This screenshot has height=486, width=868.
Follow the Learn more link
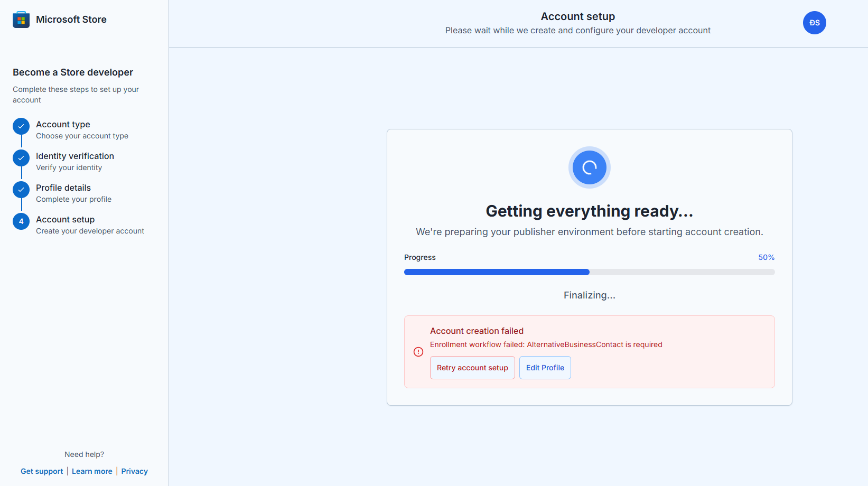[92, 471]
